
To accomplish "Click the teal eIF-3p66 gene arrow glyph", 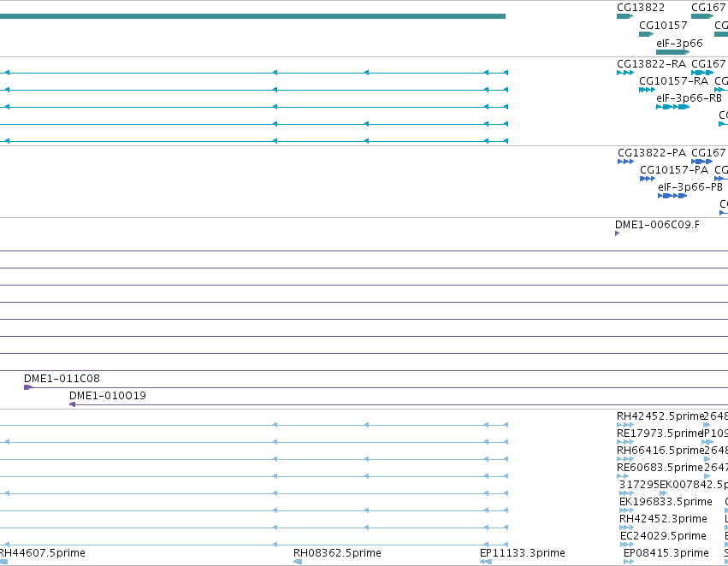I will click(x=672, y=52).
